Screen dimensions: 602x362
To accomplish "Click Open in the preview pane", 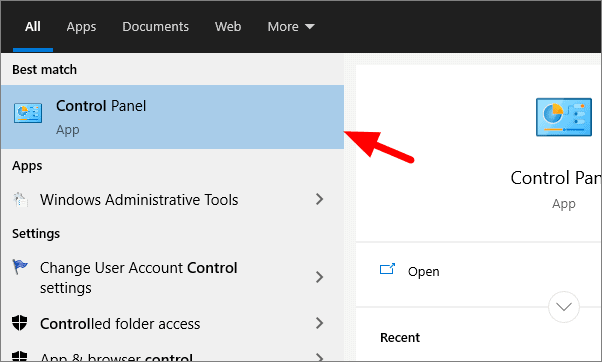I will pyautogui.click(x=423, y=271).
